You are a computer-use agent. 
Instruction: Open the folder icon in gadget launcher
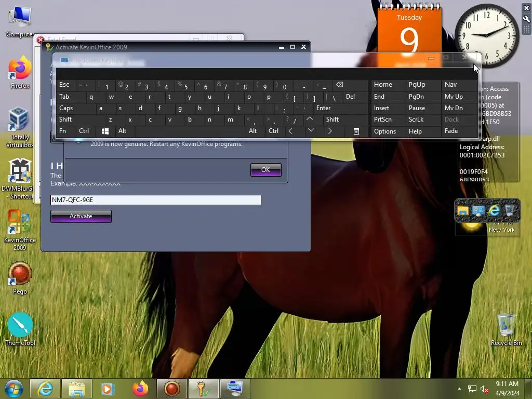[x=463, y=211]
